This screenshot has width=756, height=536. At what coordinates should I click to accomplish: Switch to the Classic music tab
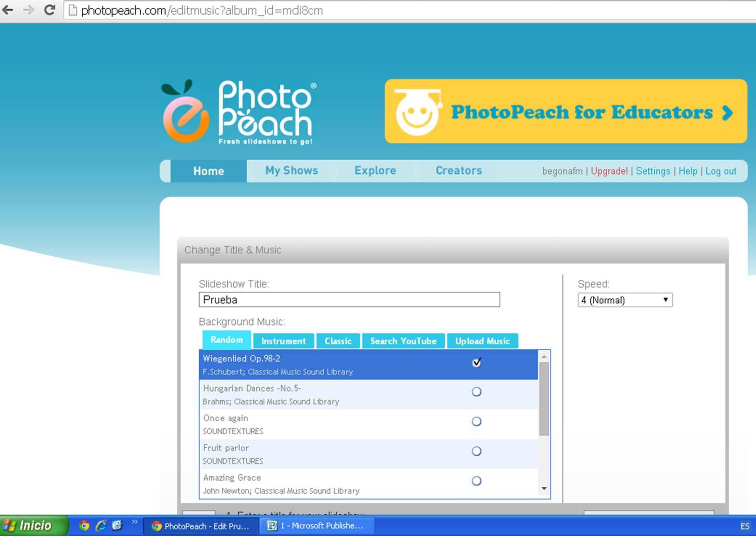pyautogui.click(x=338, y=341)
